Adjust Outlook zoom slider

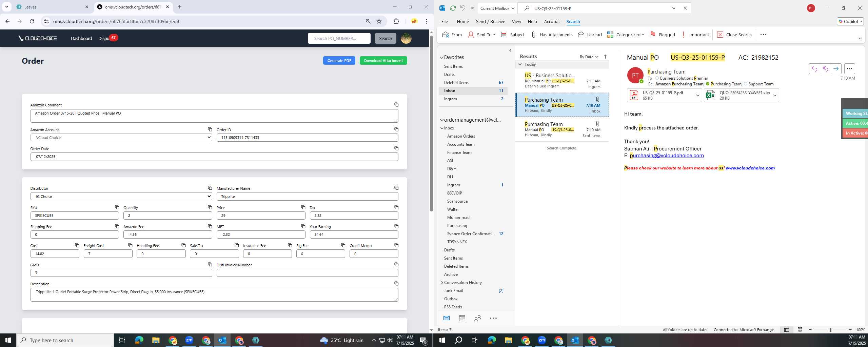click(830, 330)
